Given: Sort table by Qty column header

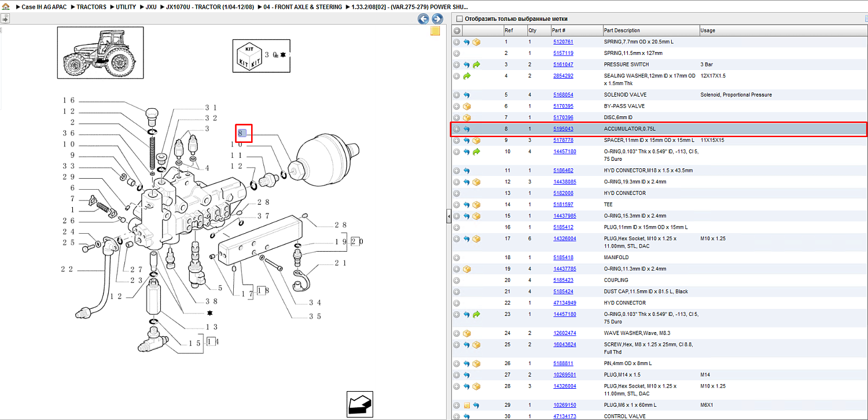Looking at the screenshot, I should 532,31.
